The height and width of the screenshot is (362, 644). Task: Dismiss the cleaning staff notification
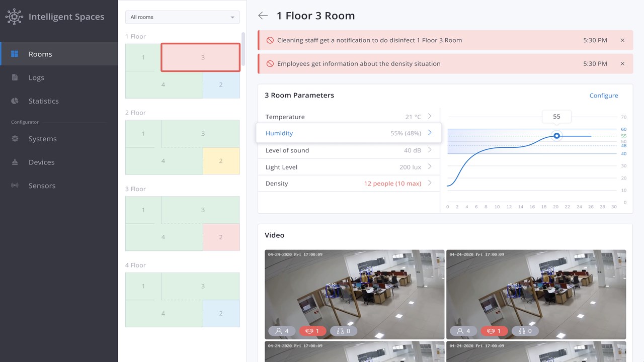[x=622, y=40]
